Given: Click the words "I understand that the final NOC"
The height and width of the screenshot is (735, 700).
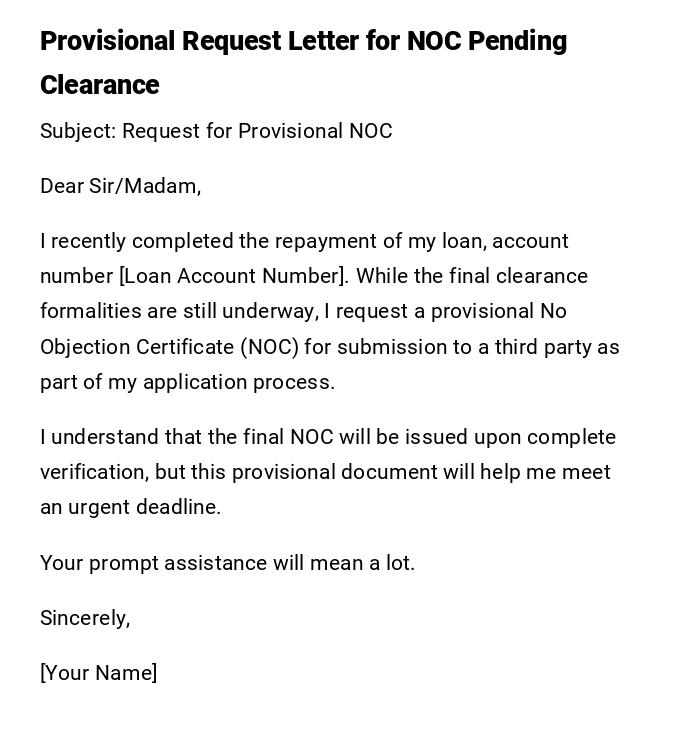Looking at the screenshot, I should 186,437.
